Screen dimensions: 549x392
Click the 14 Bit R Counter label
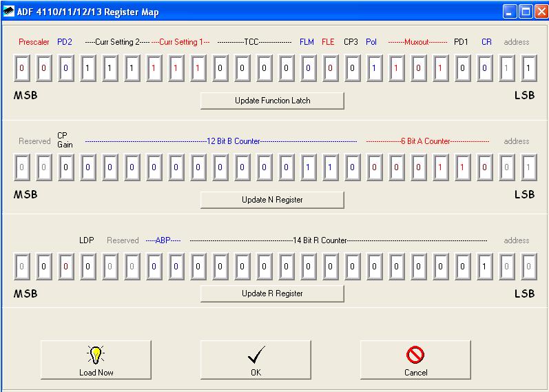click(320, 240)
